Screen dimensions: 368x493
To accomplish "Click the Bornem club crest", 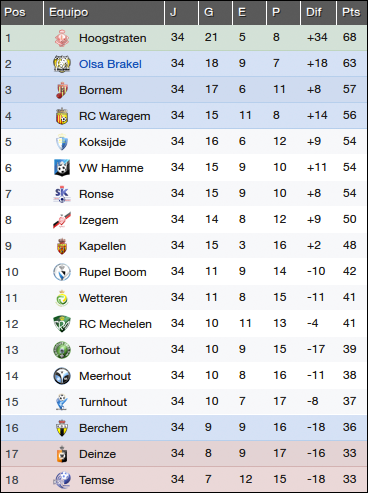I will (x=62, y=90).
